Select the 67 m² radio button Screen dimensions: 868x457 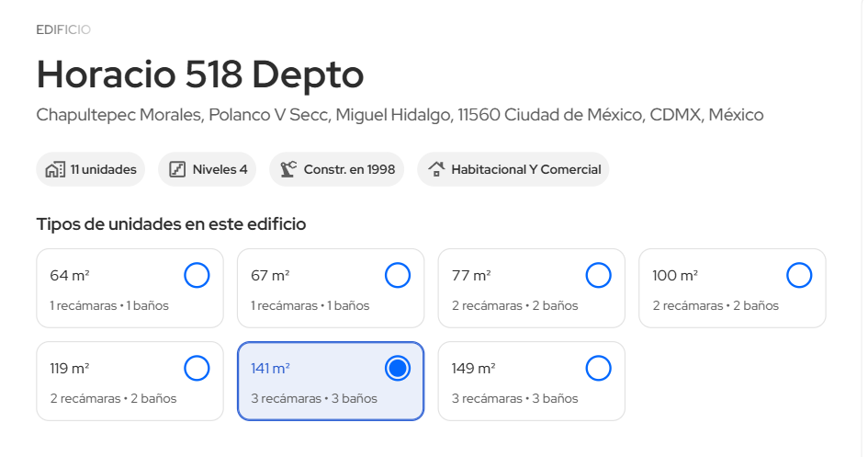click(x=398, y=275)
